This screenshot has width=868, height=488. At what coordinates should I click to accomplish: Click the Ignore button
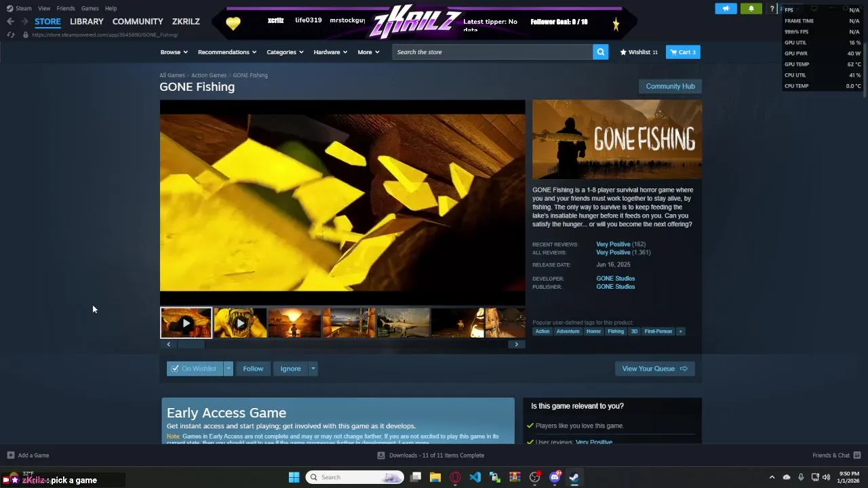click(x=290, y=369)
